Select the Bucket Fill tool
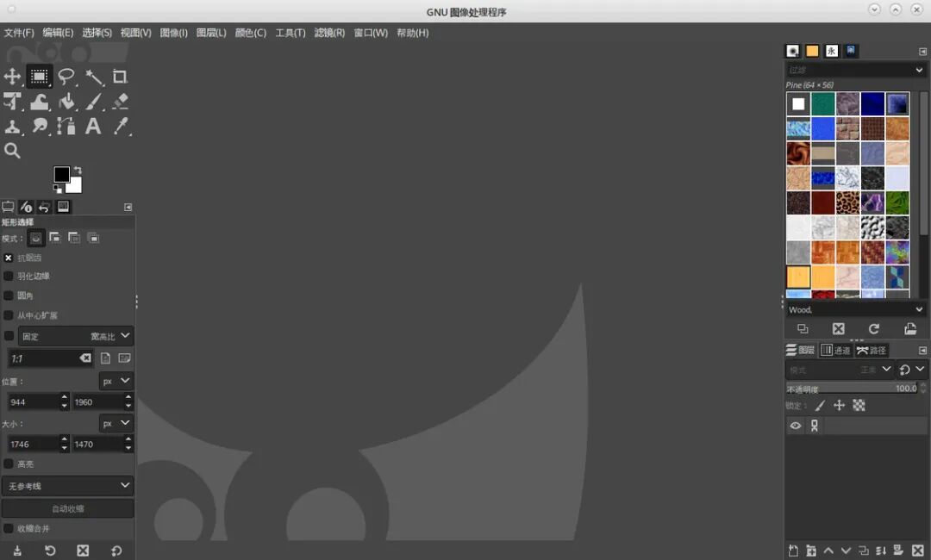 coord(67,102)
